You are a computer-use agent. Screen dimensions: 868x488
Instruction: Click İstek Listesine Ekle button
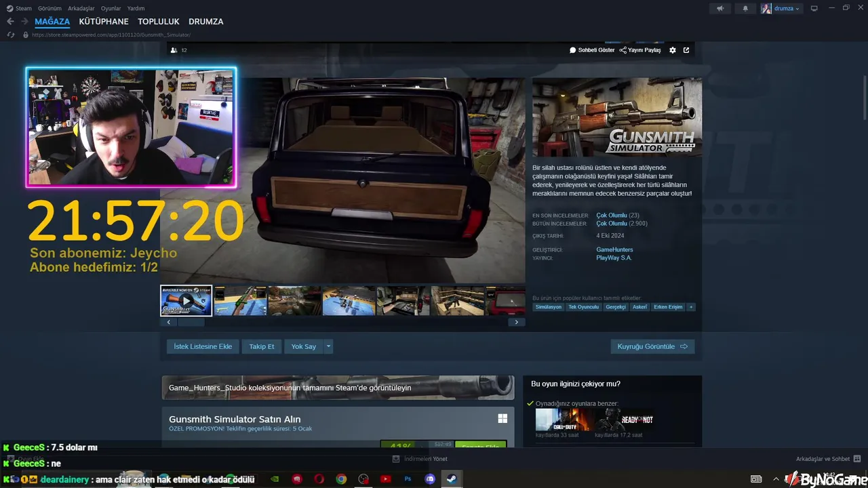[203, 346]
